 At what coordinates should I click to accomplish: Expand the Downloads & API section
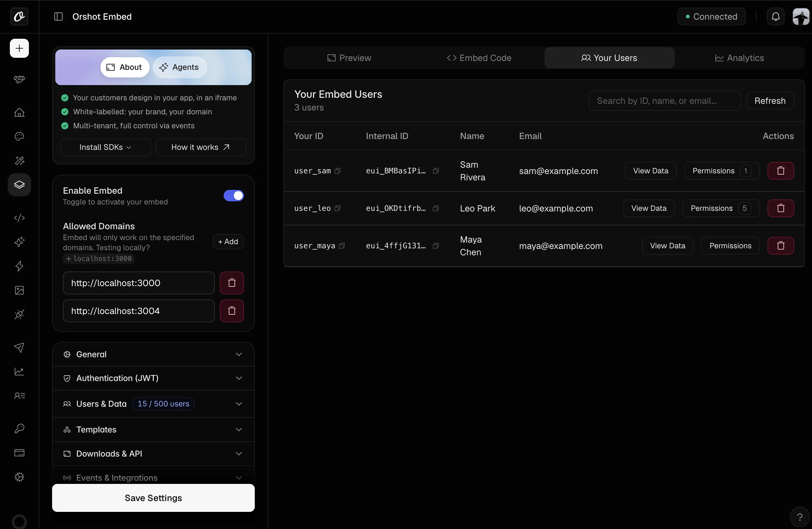(x=153, y=454)
